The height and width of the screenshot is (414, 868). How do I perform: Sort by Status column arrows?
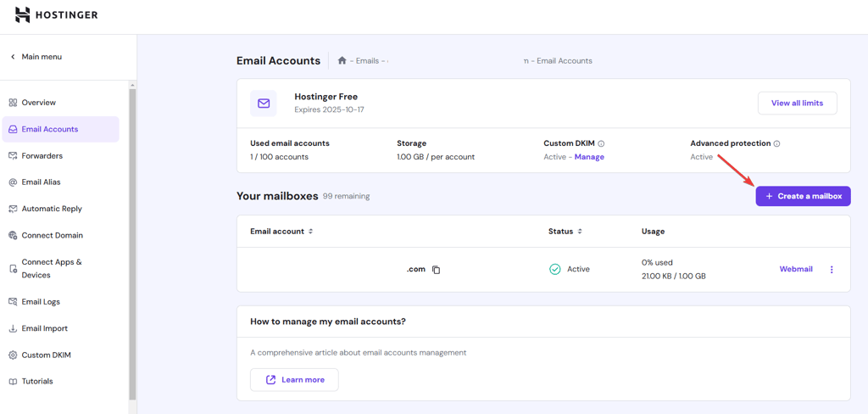click(580, 232)
